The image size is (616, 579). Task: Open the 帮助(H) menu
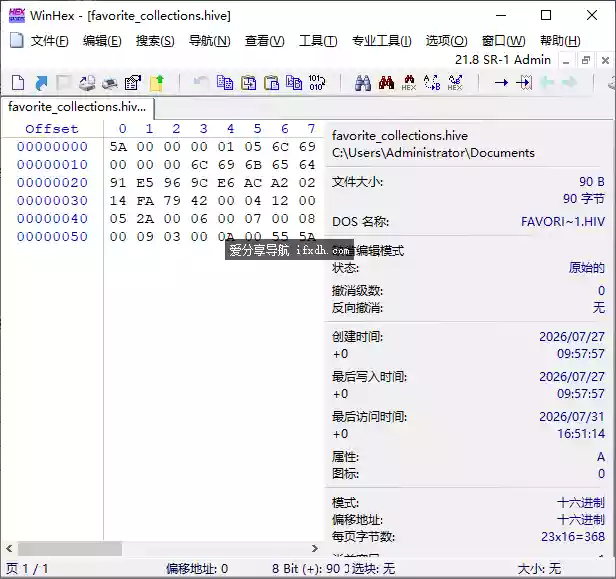point(560,41)
